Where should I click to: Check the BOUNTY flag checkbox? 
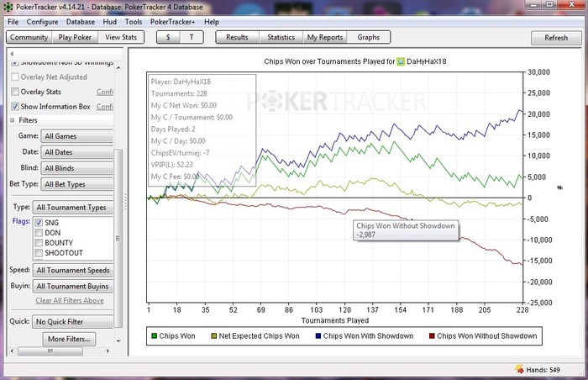(x=39, y=243)
